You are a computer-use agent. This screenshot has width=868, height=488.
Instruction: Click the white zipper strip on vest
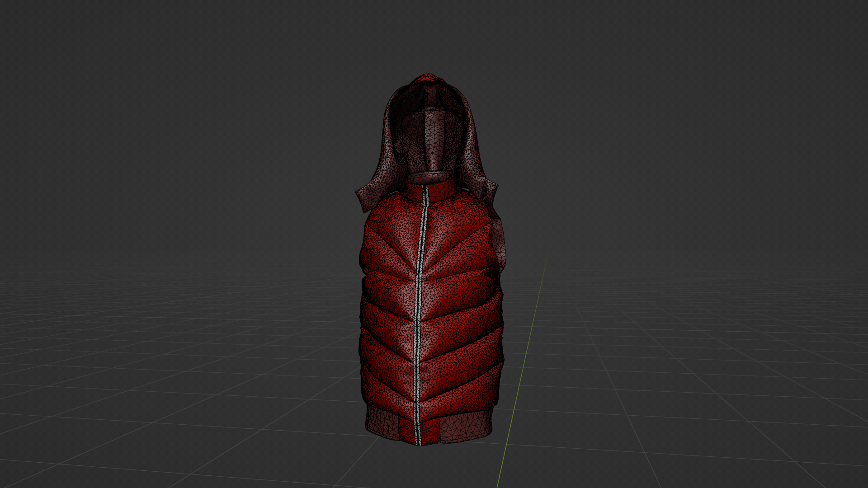click(420, 316)
